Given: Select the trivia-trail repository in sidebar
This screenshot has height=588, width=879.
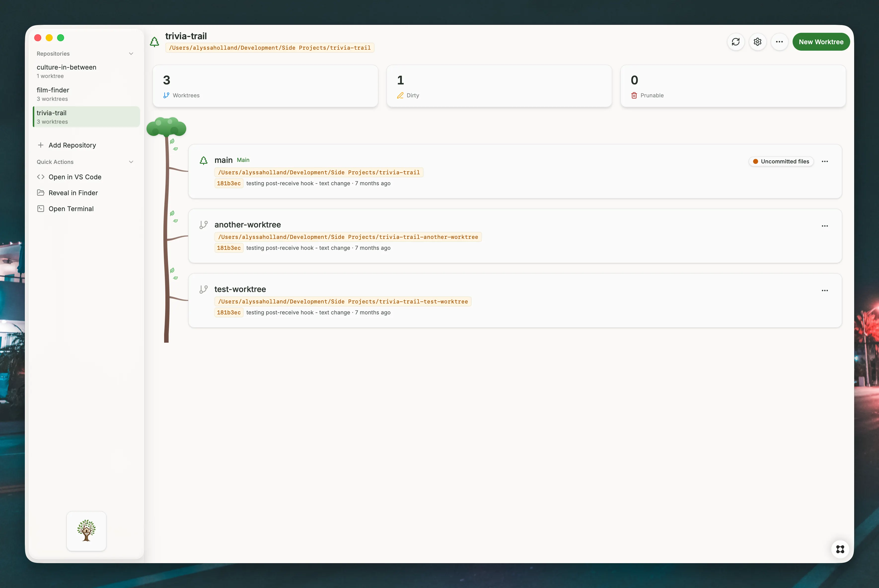Looking at the screenshot, I should pyautogui.click(x=86, y=117).
